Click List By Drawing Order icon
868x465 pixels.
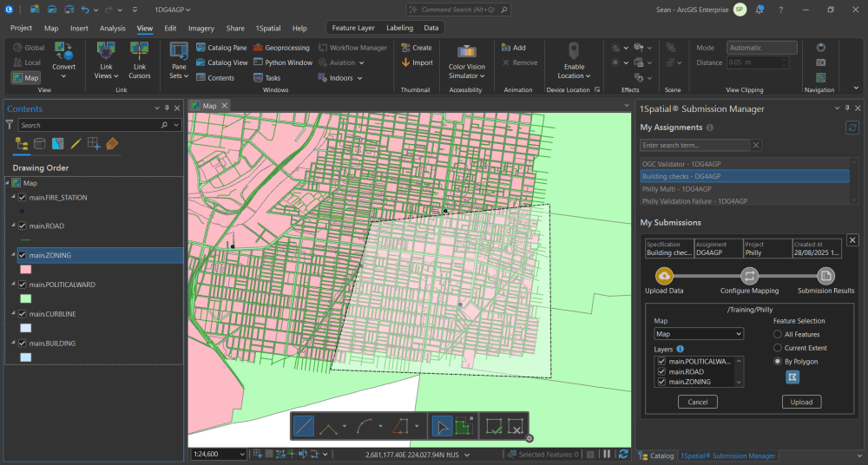(x=22, y=144)
